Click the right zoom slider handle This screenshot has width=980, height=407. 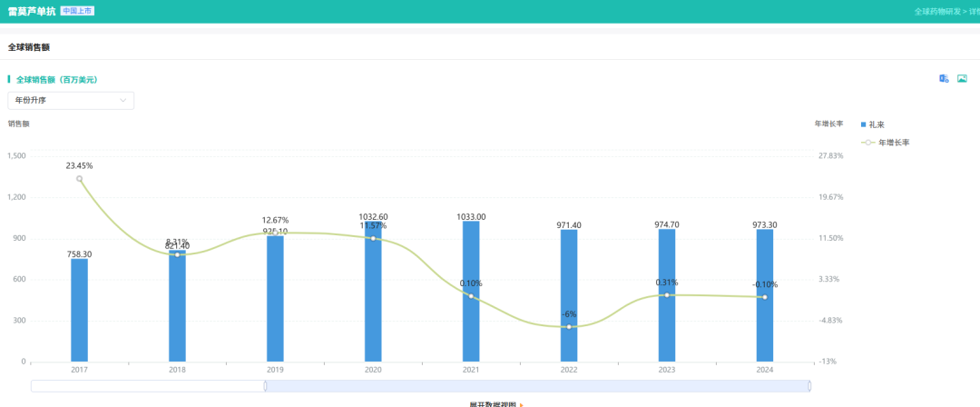[x=809, y=386]
